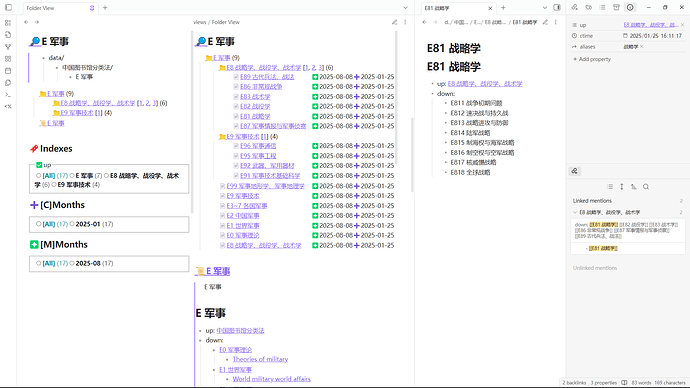
Task: Change the backlinks sort order icon
Action: 634,187
